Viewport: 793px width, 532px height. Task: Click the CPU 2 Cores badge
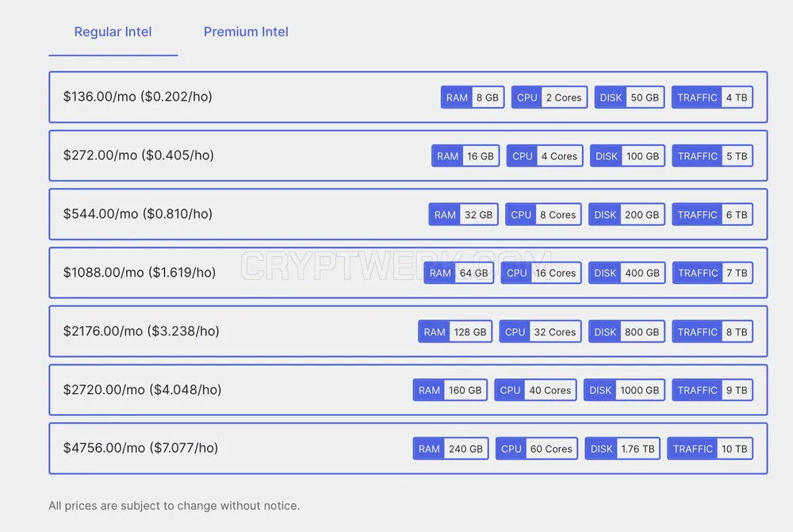[x=550, y=97]
